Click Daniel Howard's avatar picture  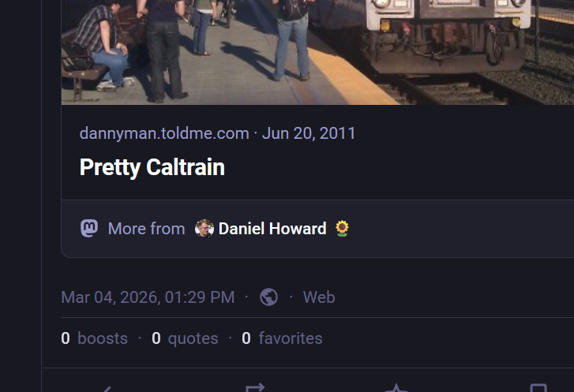(x=204, y=229)
